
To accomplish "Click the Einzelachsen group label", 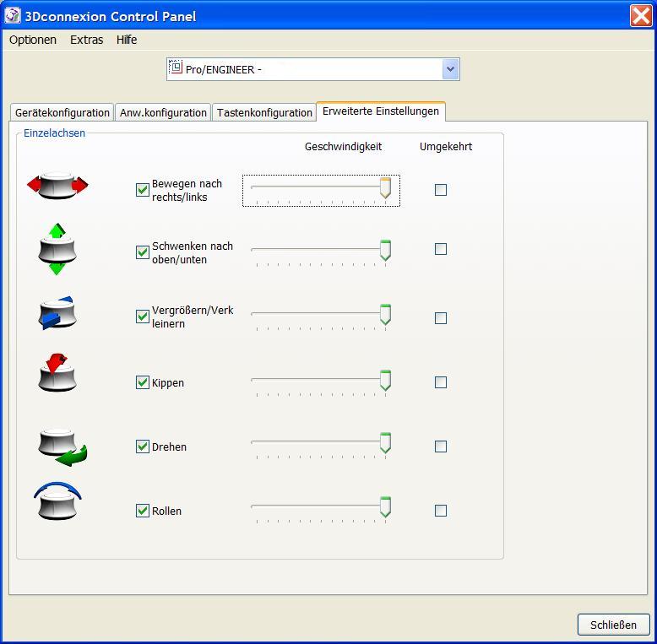I will click(55, 133).
